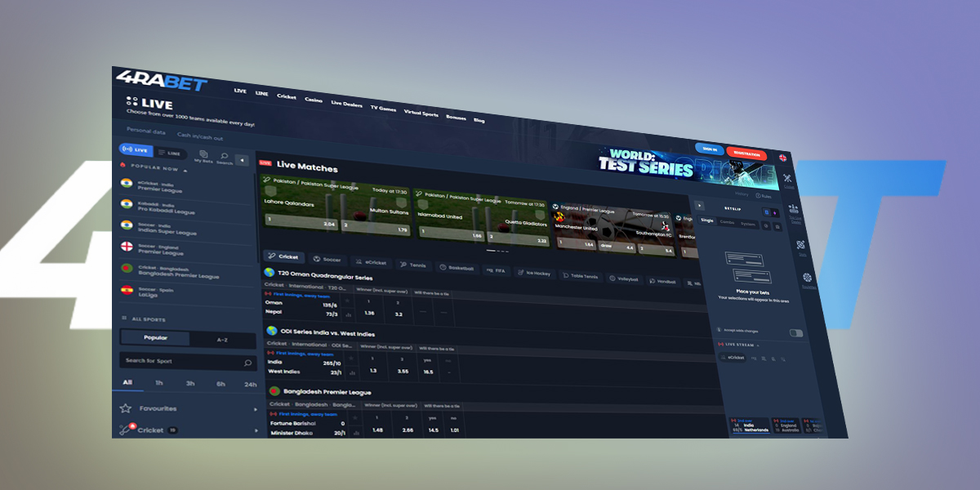Expand the Favourites sidebar item
The width and height of the screenshot is (980, 490).
pyautogui.click(x=256, y=410)
